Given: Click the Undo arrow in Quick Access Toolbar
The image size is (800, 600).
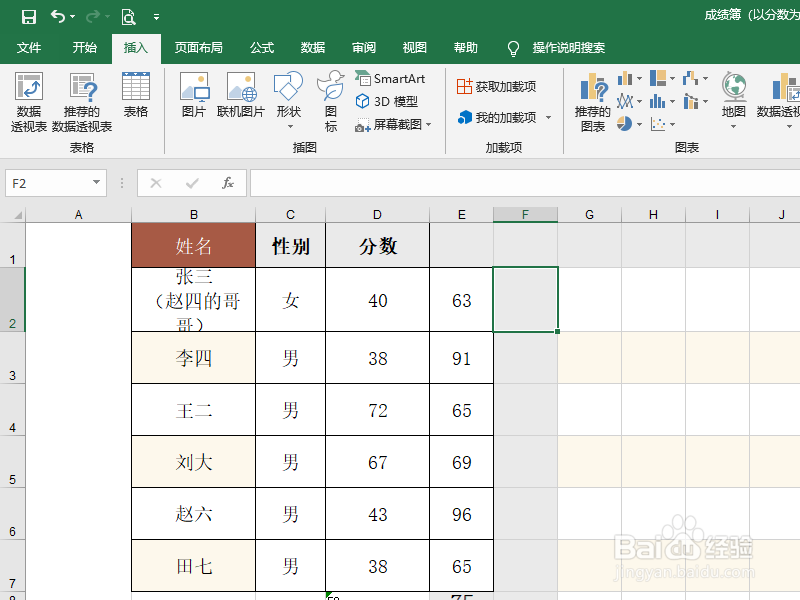Looking at the screenshot, I should (x=60, y=14).
